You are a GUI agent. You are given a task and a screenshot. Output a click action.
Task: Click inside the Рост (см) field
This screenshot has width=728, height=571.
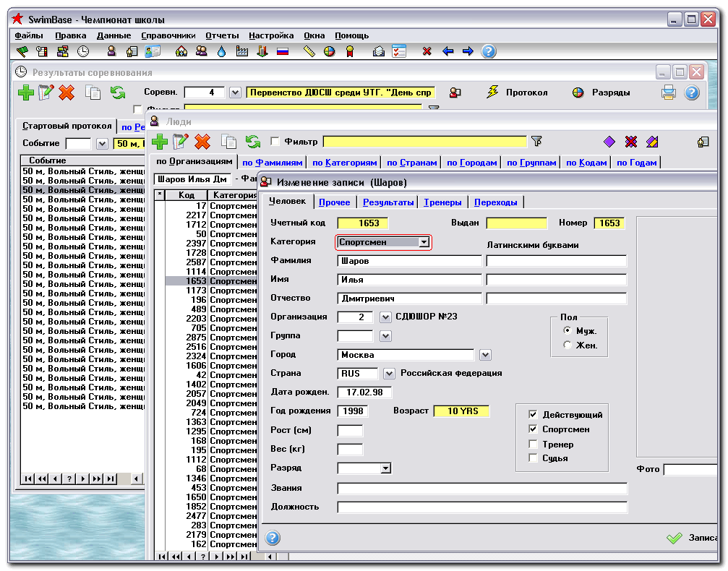point(349,430)
